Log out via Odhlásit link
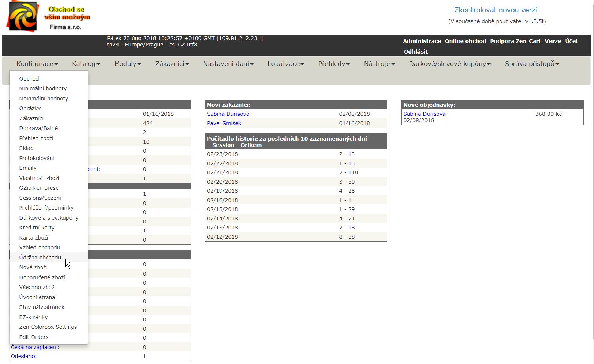The image size is (594, 364). (415, 52)
